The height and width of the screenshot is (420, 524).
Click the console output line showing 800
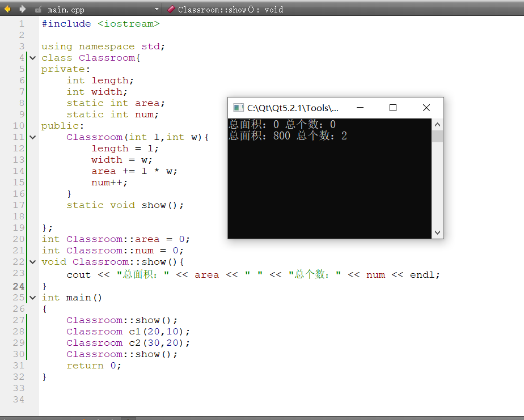(x=288, y=135)
